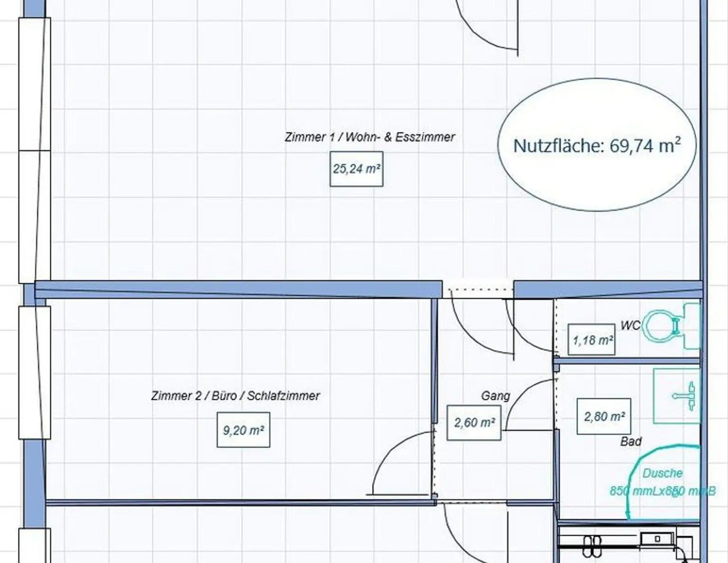Click the WC text label

(630, 326)
